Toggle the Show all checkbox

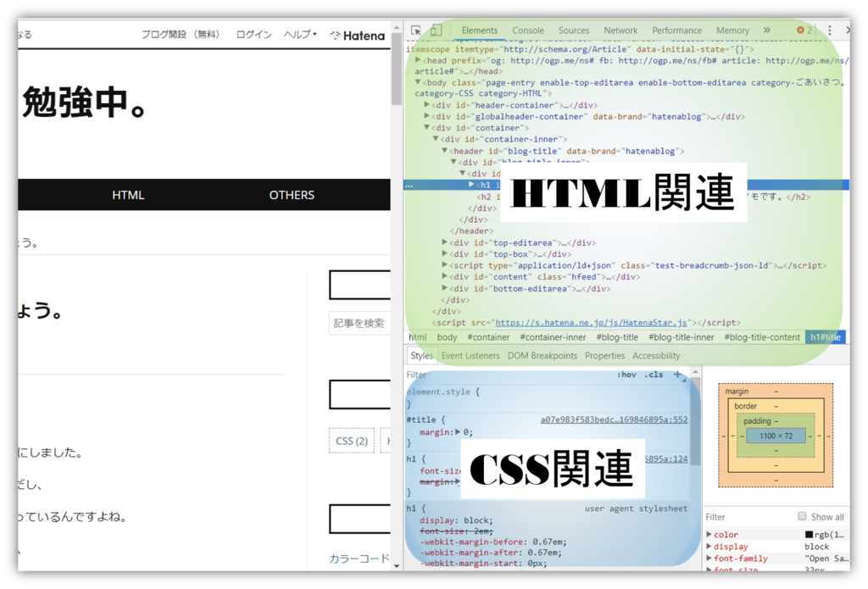802,516
